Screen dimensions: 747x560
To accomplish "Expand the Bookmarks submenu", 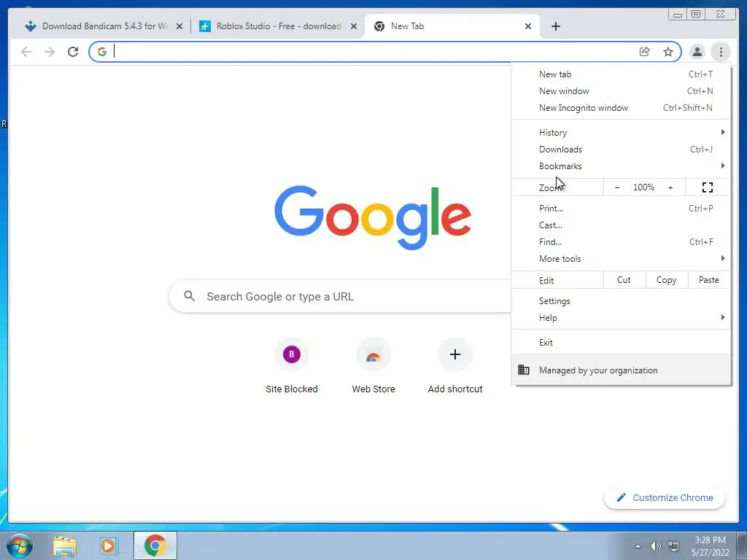I will [x=622, y=166].
